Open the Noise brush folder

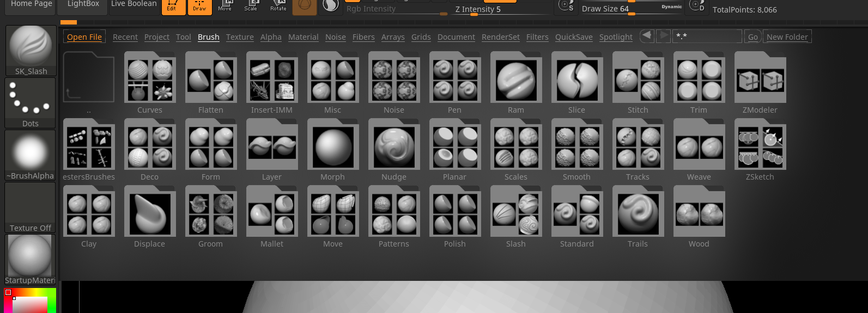(x=394, y=78)
